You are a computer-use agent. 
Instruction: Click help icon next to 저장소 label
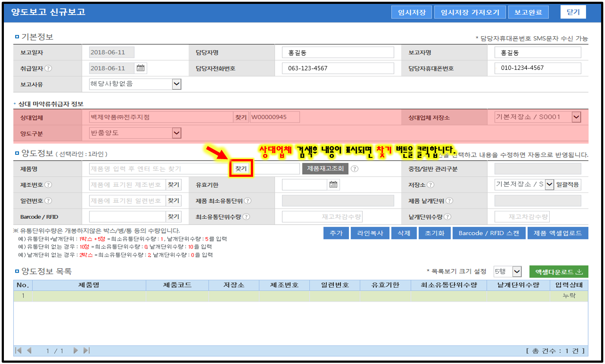pos(430,185)
